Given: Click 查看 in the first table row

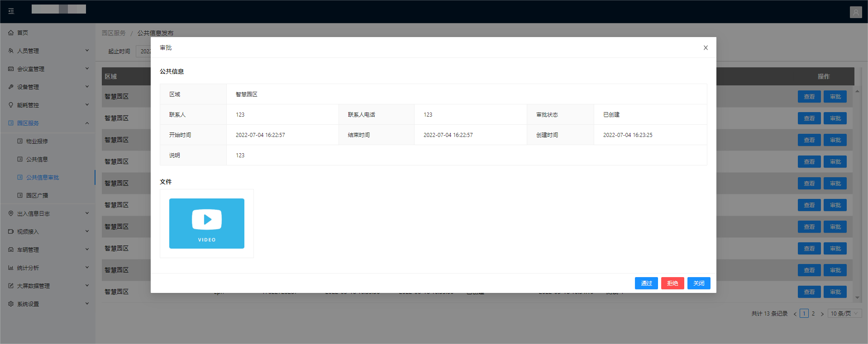Looking at the screenshot, I should click(x=809, y=97).
